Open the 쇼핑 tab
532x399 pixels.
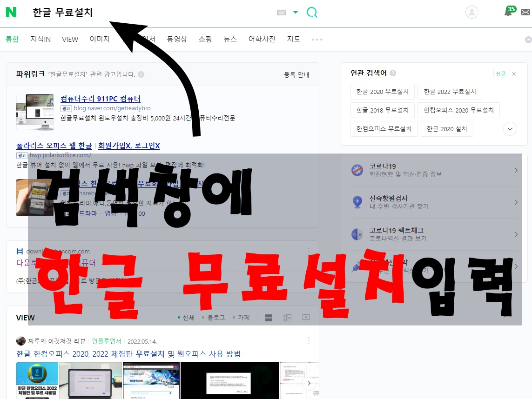click(x=205, y=39)
